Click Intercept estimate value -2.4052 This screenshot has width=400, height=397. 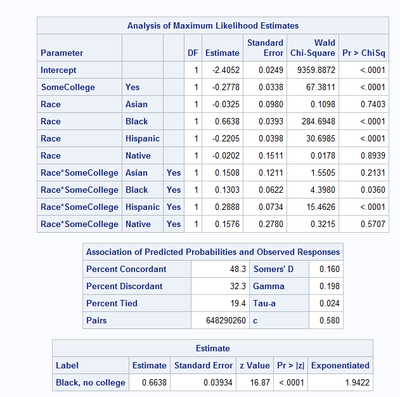coord(226,70)
